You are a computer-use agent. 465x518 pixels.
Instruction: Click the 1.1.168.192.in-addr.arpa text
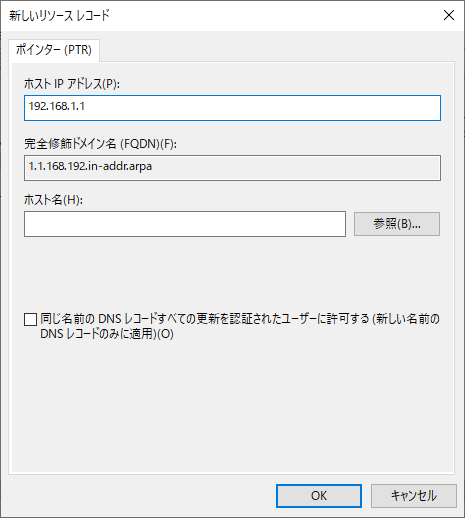point(90,166)
